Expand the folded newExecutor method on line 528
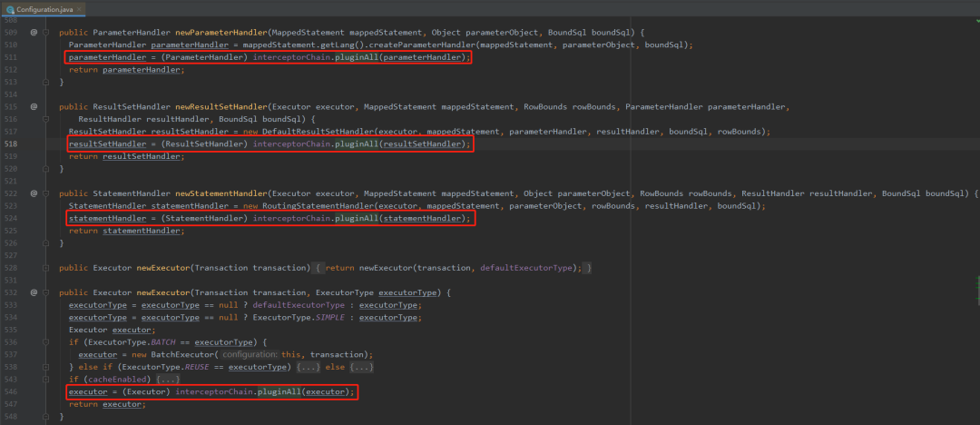The width and height of the screenshot is (980, 425). point(46,268)
